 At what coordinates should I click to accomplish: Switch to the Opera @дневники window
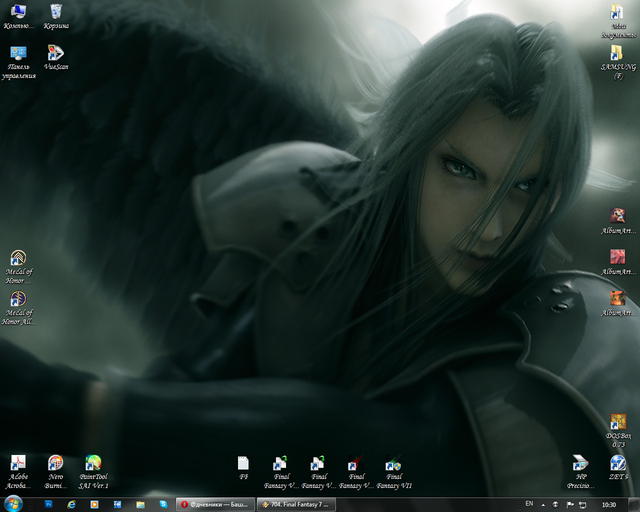(215, 505)
